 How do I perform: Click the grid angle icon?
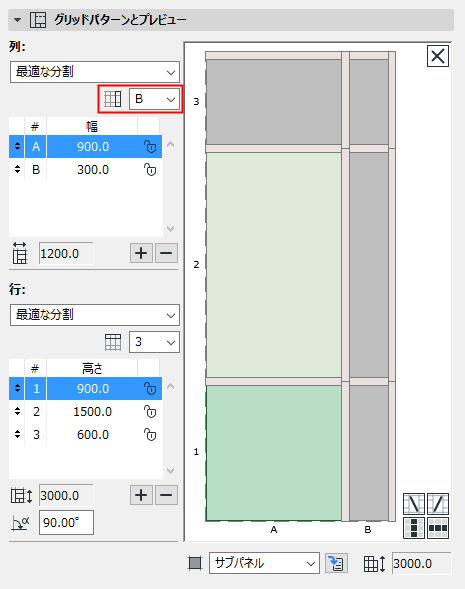pyautogui.click(x=21, y=523)
